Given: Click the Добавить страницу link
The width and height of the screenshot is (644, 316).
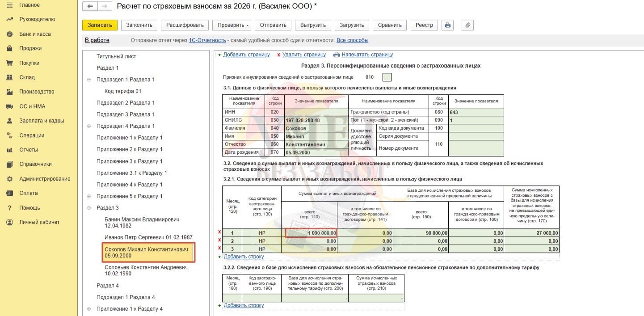Looking at the screenshot, I should 247,55.
